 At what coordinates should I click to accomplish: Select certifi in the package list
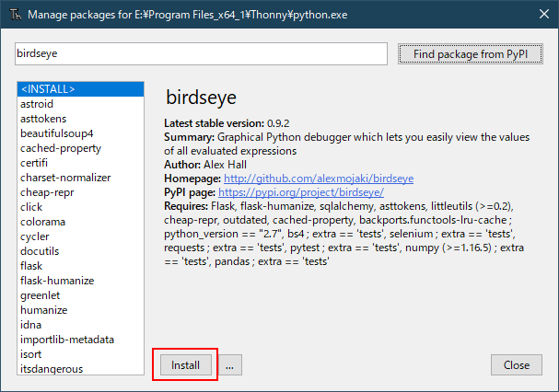pos(80,163)
